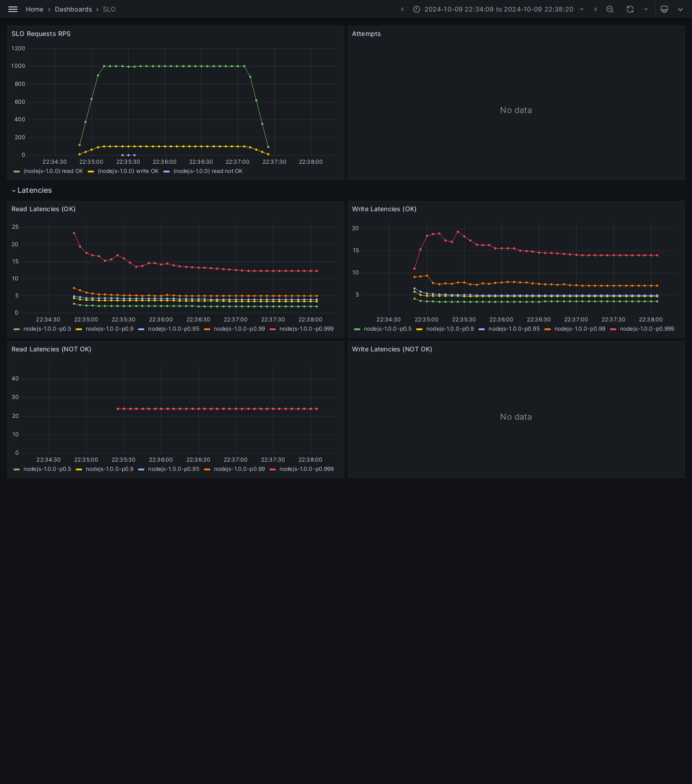The height and width of the screenshot is (784, 692).
Task: Open color picker for write OK yellow swatch
Action: coord(91,172)
